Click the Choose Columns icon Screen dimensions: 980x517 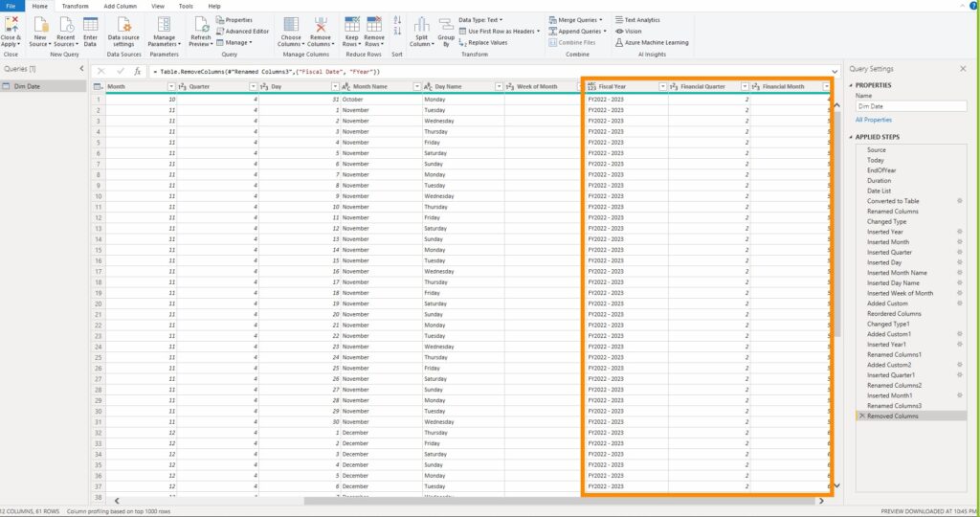(291, 25)
